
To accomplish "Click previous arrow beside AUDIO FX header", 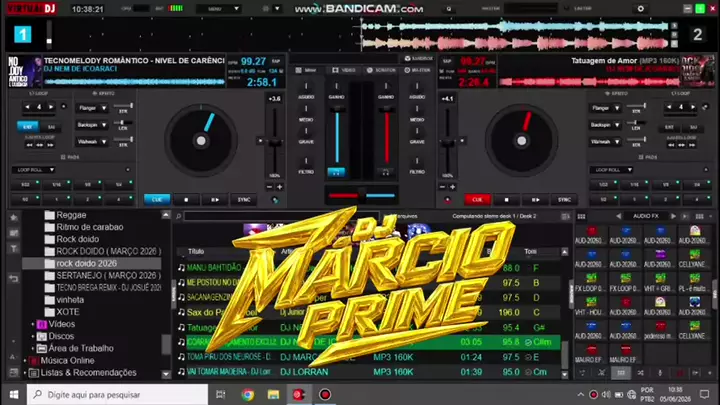I will pyautogui.click(x=619, y=216).
